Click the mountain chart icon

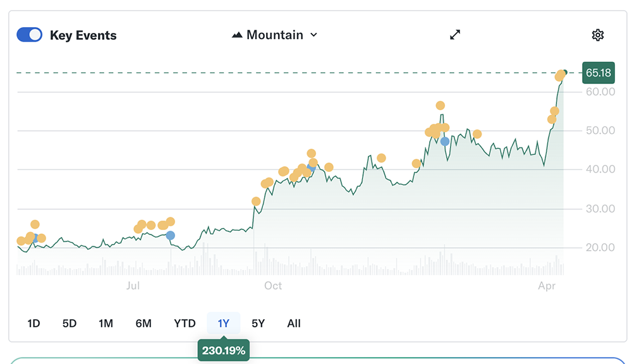[238, 35]
